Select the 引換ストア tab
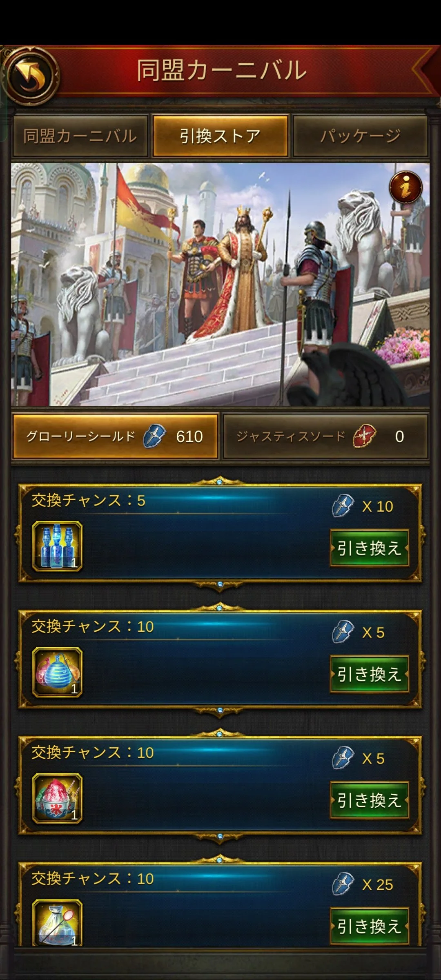 220,136
